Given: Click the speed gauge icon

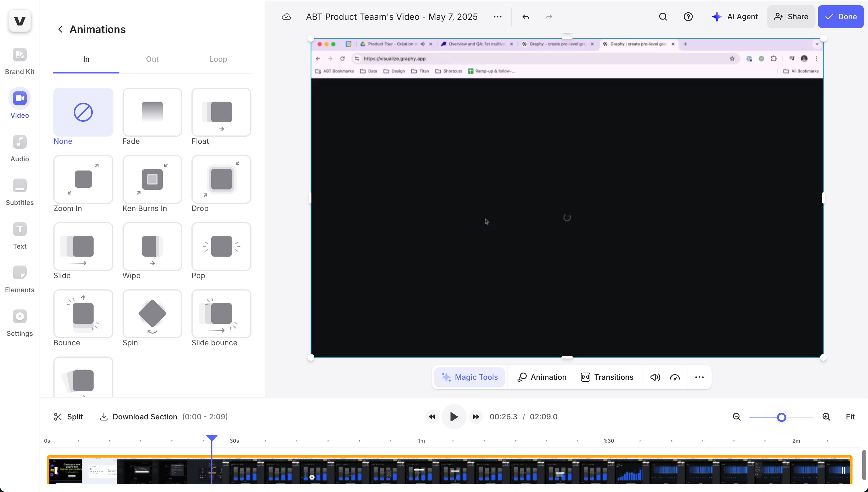Looking at the screenshot, I should click(x=675, y=377).
